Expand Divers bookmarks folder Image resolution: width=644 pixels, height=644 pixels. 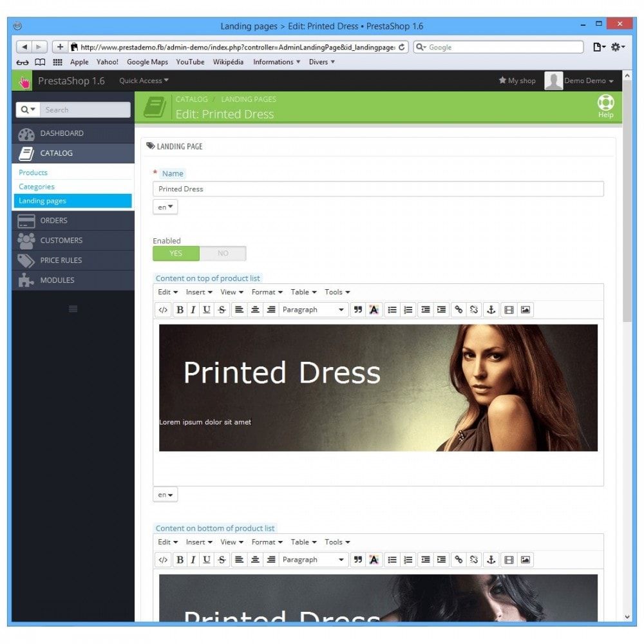pos(321,62)
